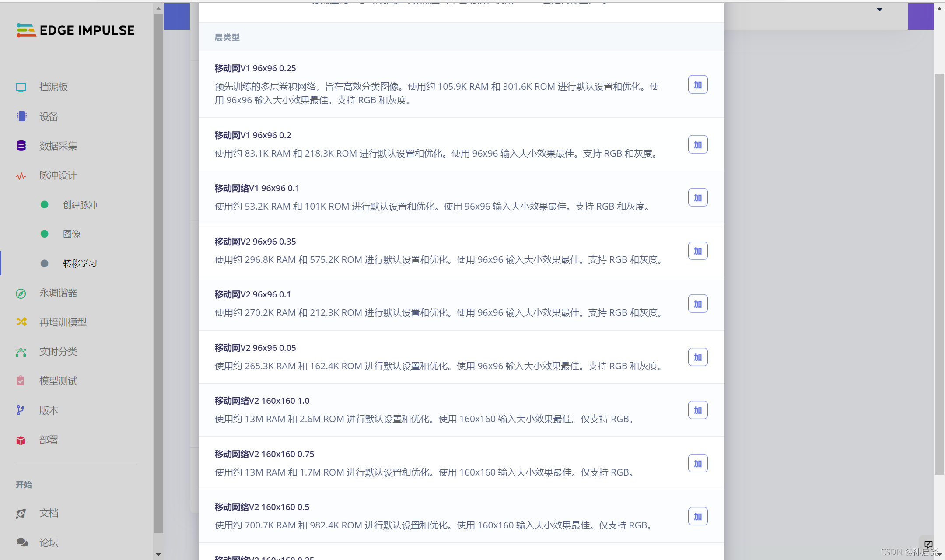
Task: Click the 部署 package box icon
Action: (x=21, y=440)
